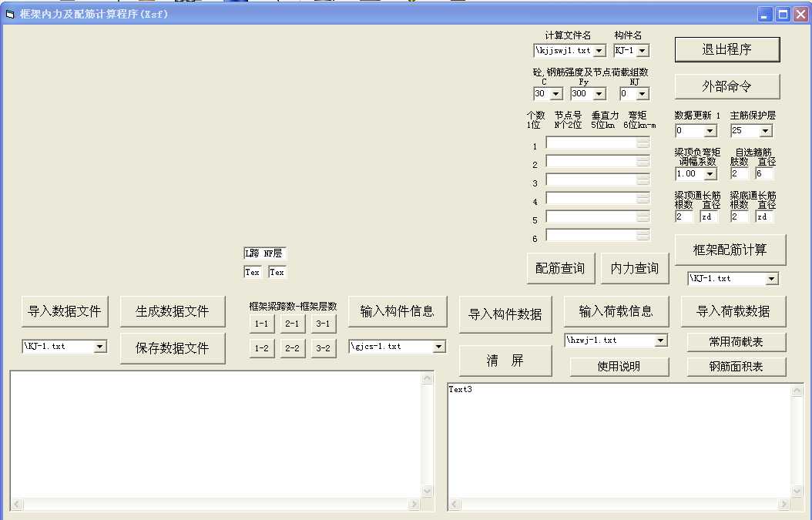Click Text3 area scroll-left arrow

455,504
